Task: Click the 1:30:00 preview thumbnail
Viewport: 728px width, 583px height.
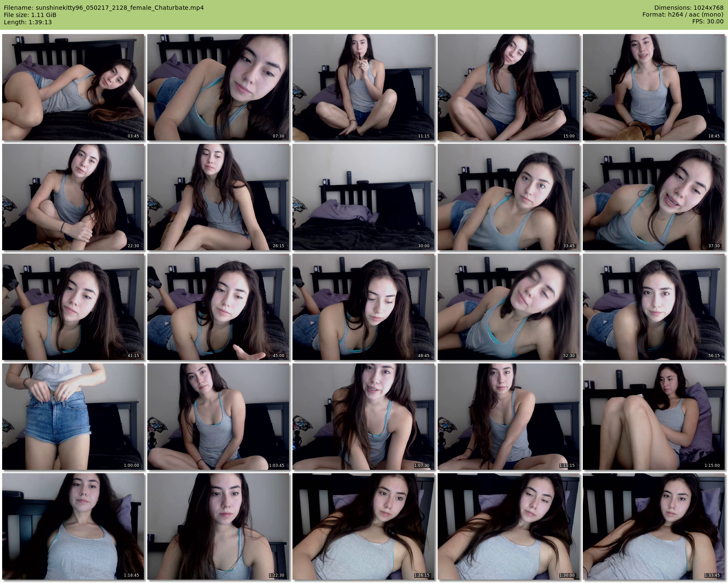Action: (x=509, y=526)
